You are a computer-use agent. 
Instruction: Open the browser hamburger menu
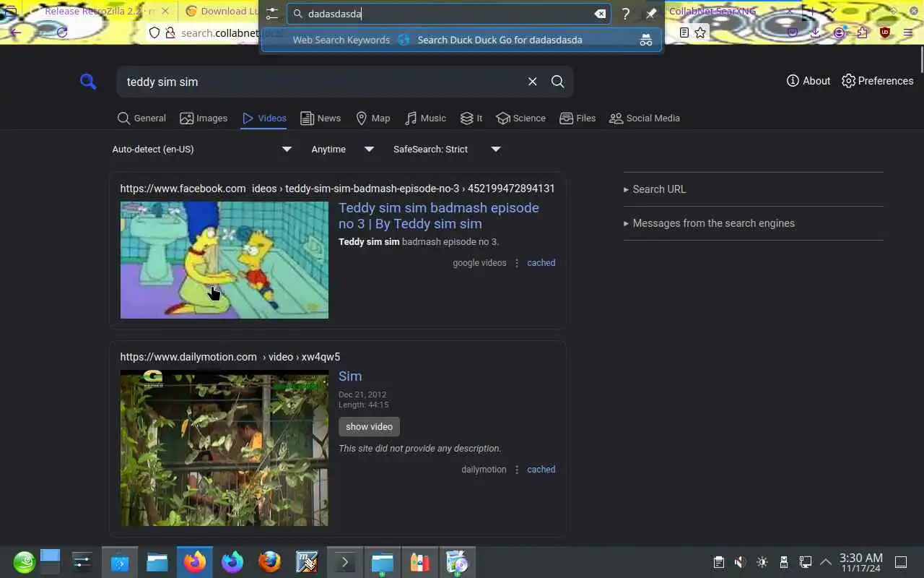[x=908, y=33]
